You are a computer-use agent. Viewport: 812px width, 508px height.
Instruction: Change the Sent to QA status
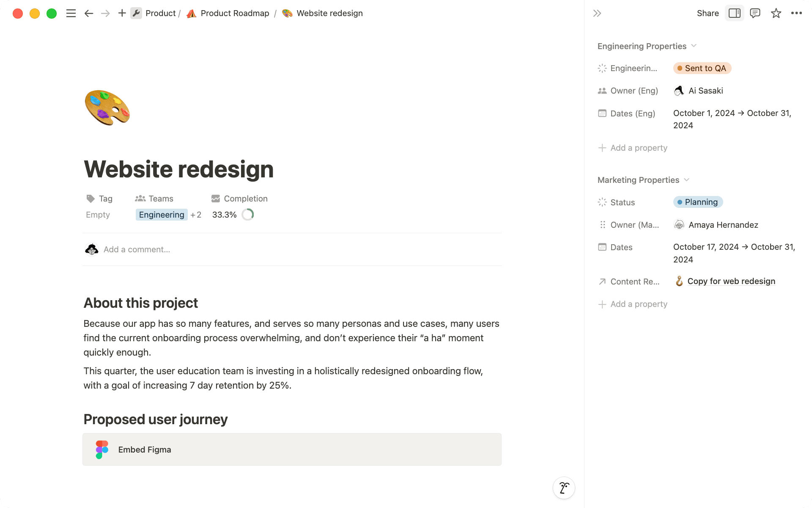[x=702, y=68]
